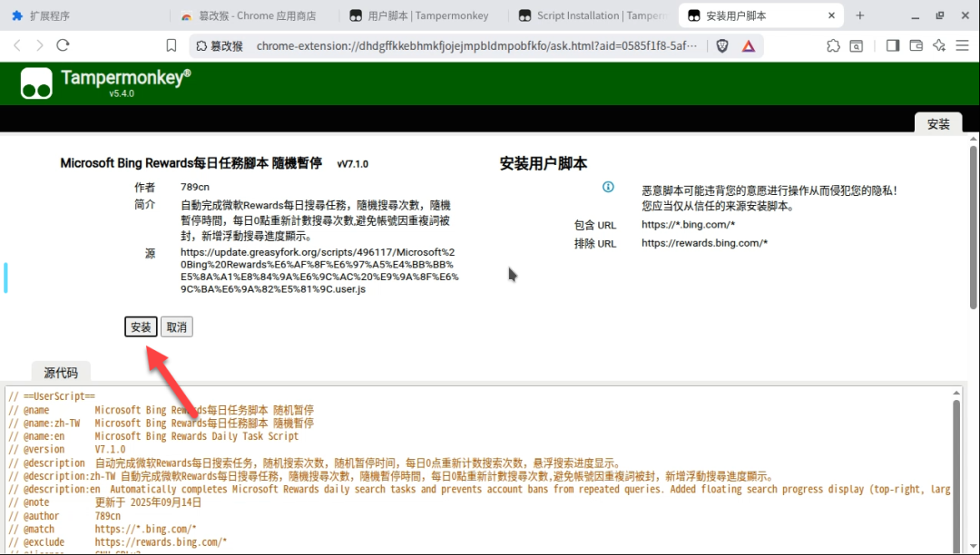This screenshot has width=980, height=555.
Task: Click the search tabs toolbar icon
Action: point(857,45)
